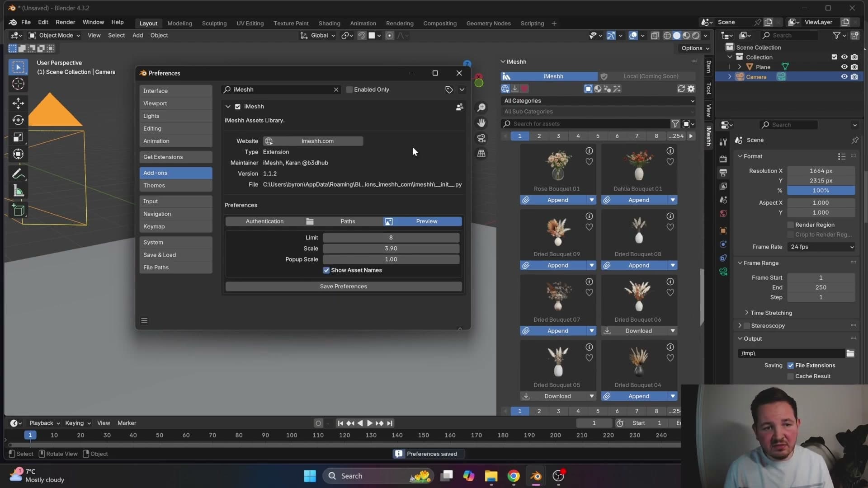Viewport: 868px width, 488px height.
Task: Click the viewport zoom magnifier icon
Action: click(x=481, y=108)
